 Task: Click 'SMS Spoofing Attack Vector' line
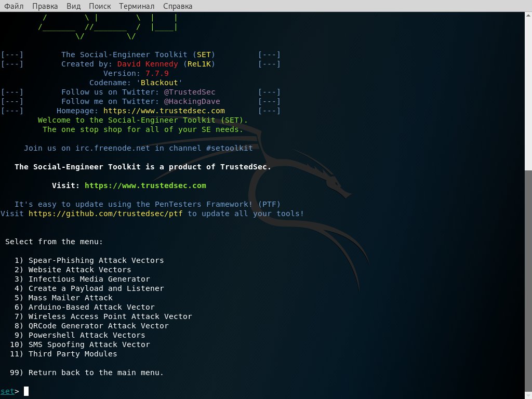click(79, 344)
